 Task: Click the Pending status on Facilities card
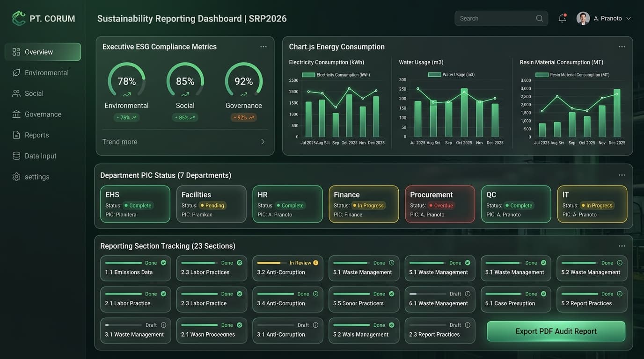point(212,205)
